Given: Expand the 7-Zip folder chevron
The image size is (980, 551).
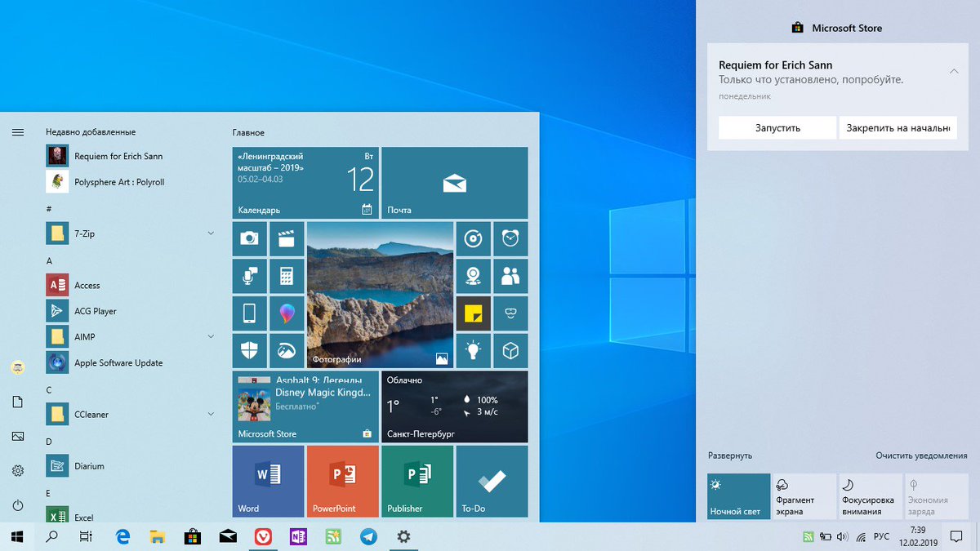Looking at the screenshot, I should (211, 233).
